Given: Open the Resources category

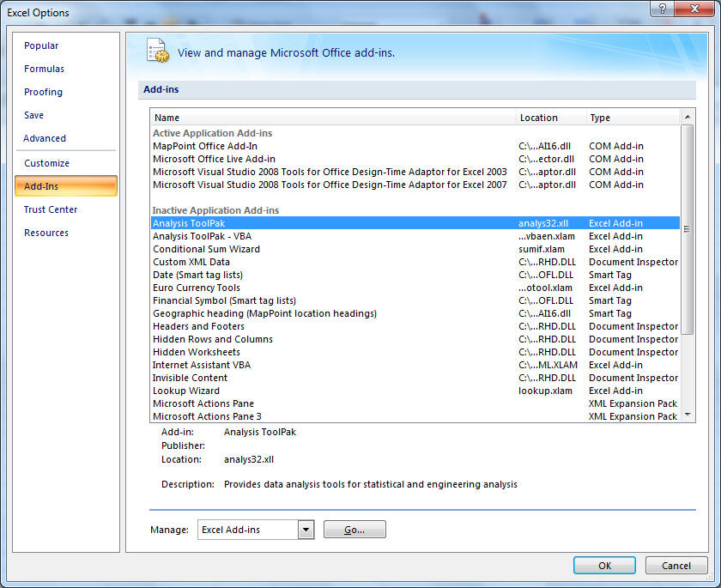Looking at the screenshot, I should pyautogui.click(x=46, y=233).
